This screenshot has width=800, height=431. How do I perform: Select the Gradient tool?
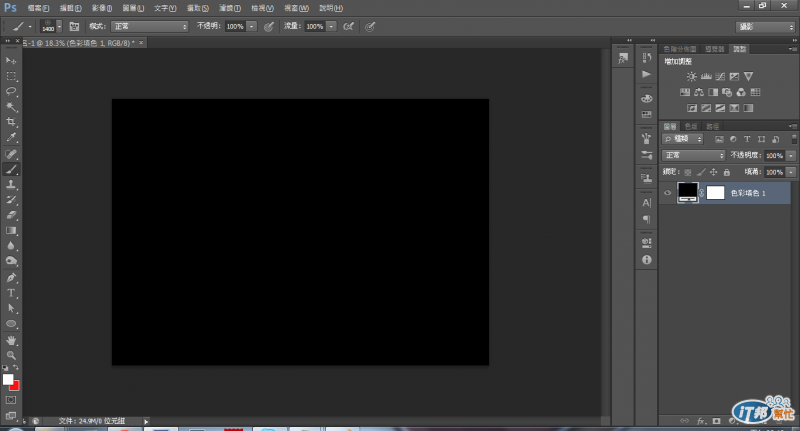[x=11, y=231]
